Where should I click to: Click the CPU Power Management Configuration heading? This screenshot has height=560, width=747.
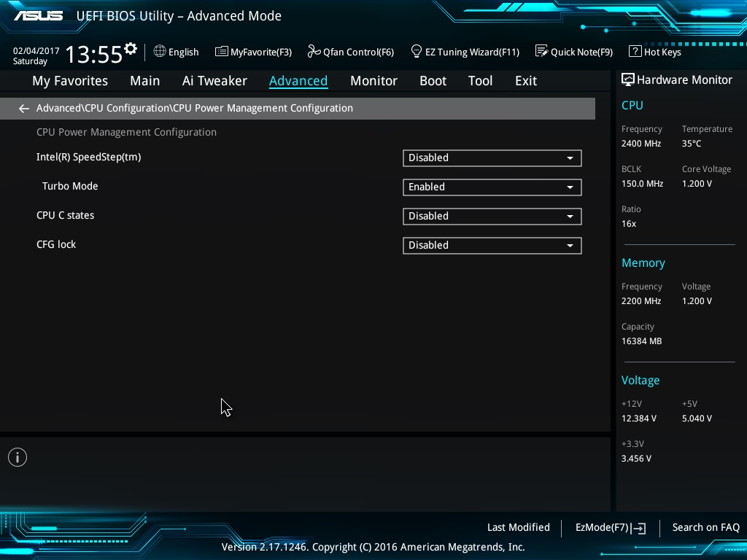pyautogui.click(x=126, y=133)
